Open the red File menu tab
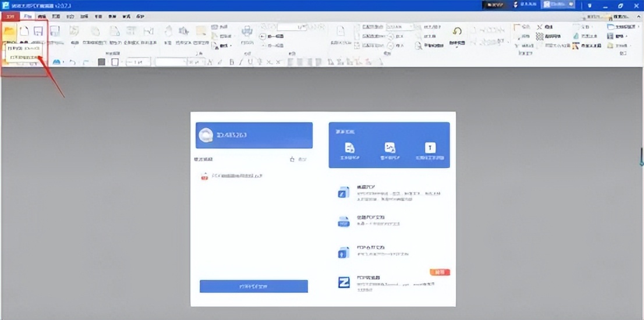The width and height of the screenshot is (644, 320). (x=9, y=17)
